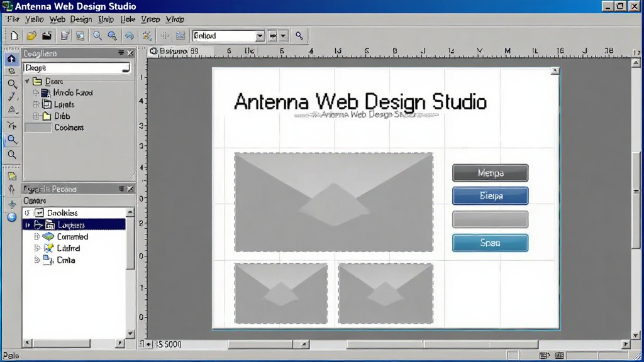Screen dimensions: 644x362
Task: Expand the Litdfral tree node
Action: pyautogui.click(x=37, y=248)
